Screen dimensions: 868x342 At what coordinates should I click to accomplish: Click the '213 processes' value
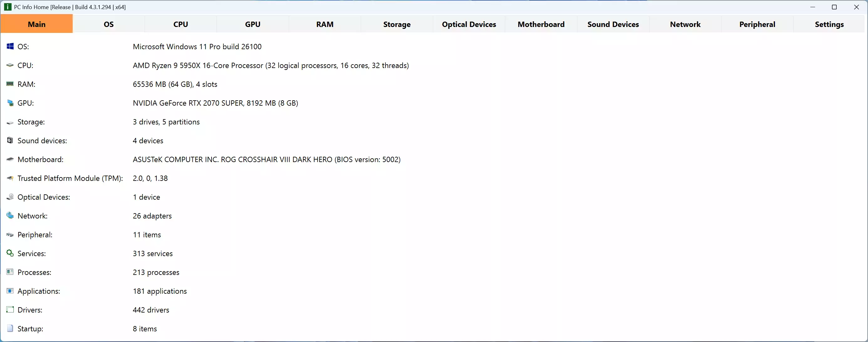(156, 272)
